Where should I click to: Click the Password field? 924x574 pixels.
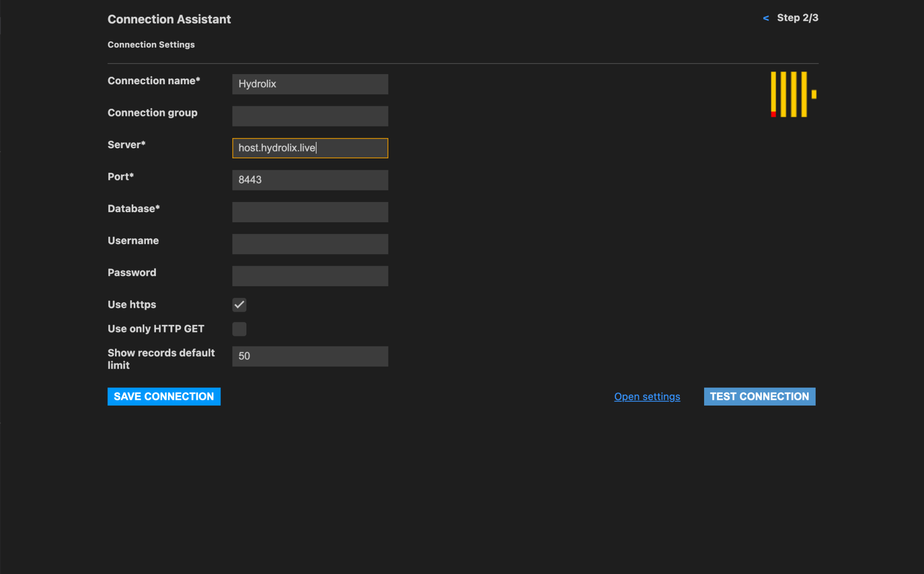[310, 276]
